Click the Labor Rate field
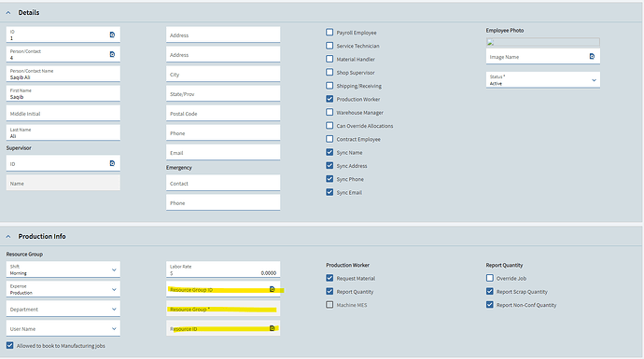This screenshot has height=359, width=644. [x=223, y=269]
